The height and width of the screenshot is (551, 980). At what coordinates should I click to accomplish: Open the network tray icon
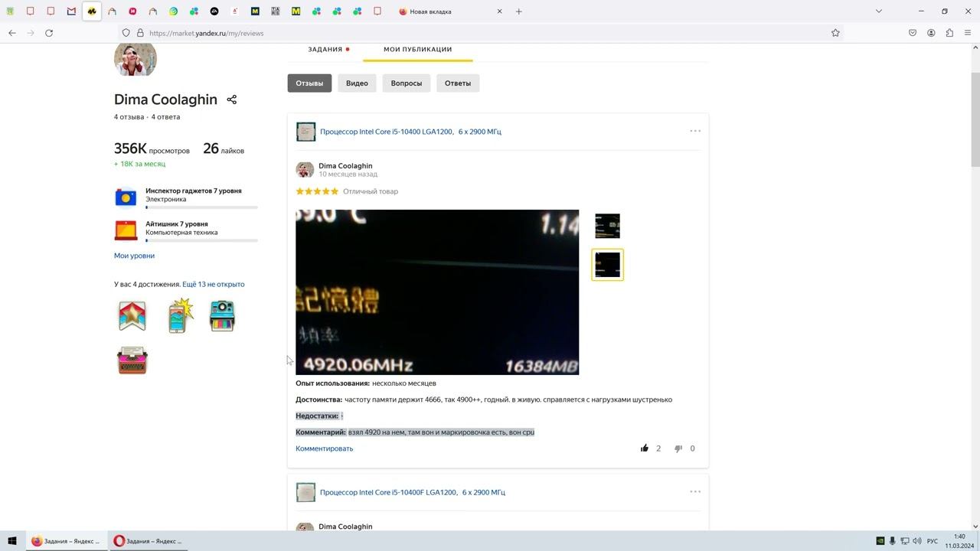tap(904, 541)
